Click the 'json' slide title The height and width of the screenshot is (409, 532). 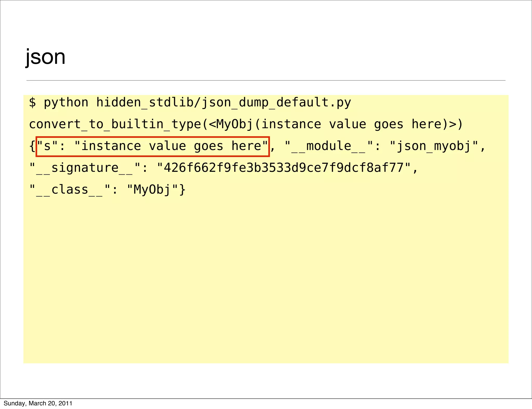(45, 58)
